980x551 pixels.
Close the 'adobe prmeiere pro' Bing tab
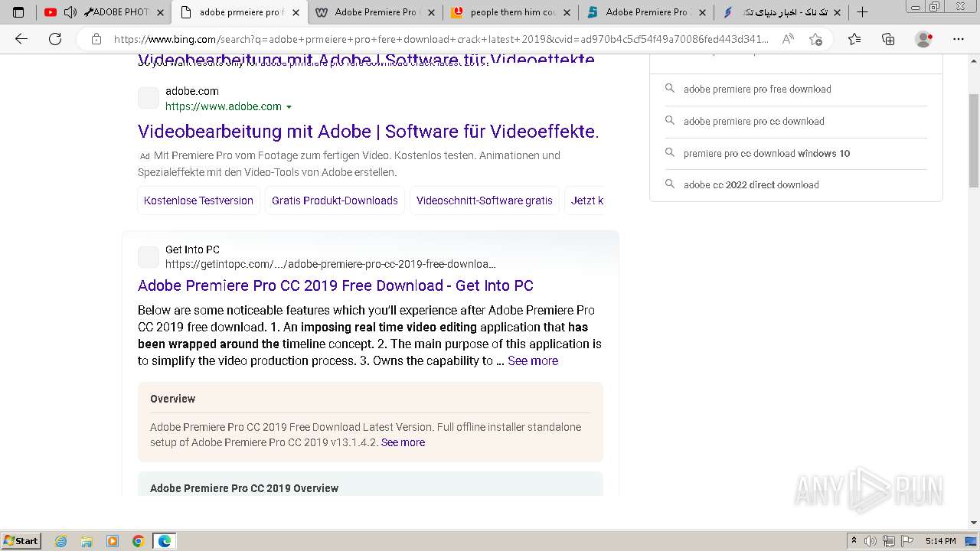pyautogui.click(x=296, y=12)
